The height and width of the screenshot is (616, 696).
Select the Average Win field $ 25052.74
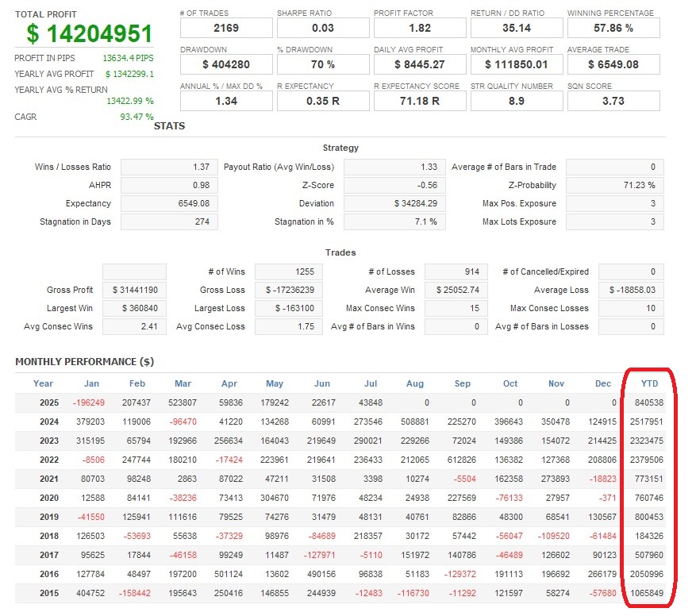[x=456, y=290]
